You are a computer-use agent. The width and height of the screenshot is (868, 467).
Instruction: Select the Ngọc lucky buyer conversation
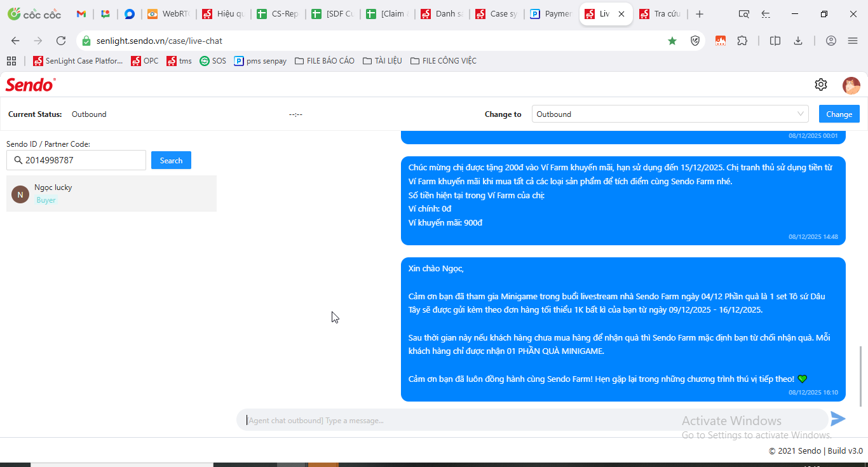[x=111, y=194]
